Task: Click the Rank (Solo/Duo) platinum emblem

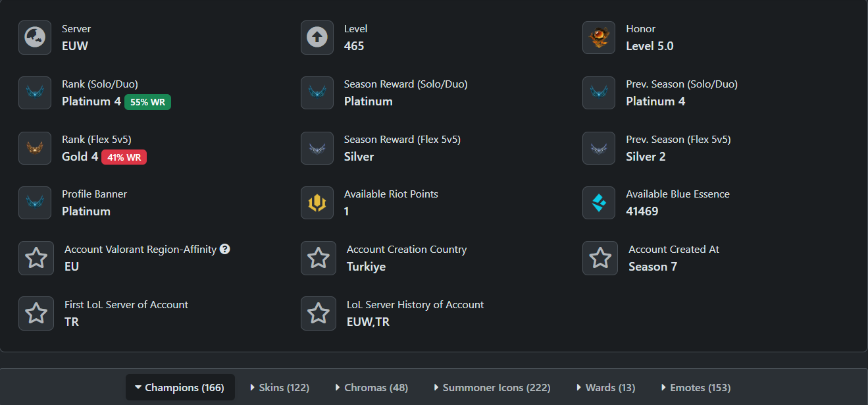Action: (35, 93)
